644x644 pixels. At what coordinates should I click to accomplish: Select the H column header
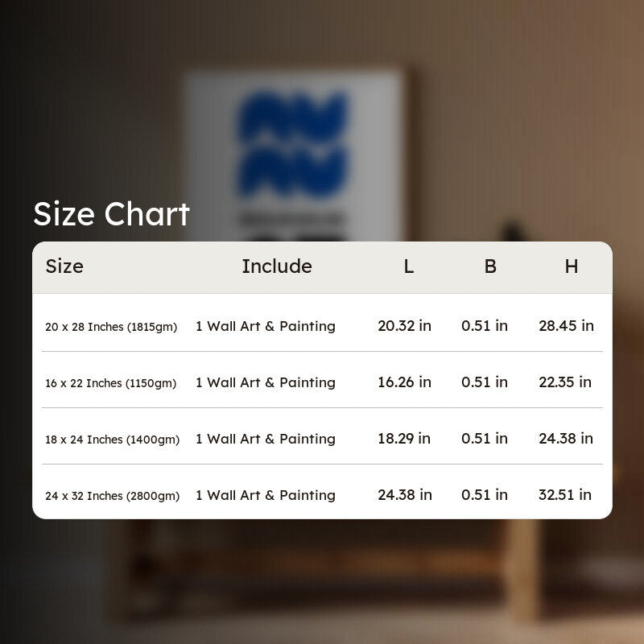572,266
